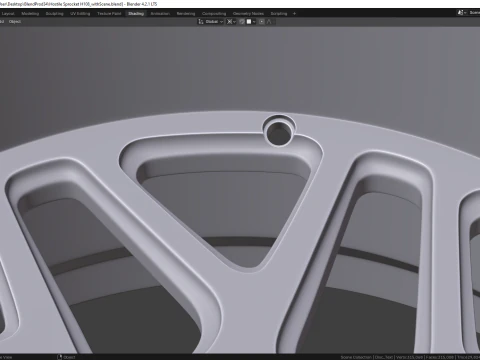480x360 pixels.
Task: Click the Object label in status bar
Action: point(69,357)
